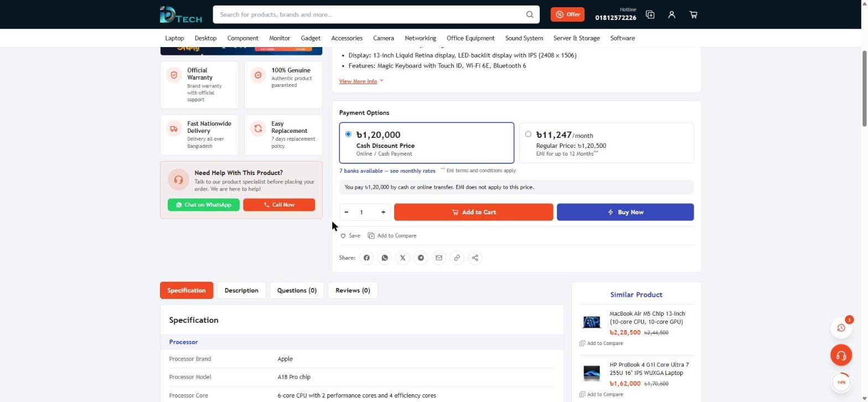Share product by email icon

point(439,258)
